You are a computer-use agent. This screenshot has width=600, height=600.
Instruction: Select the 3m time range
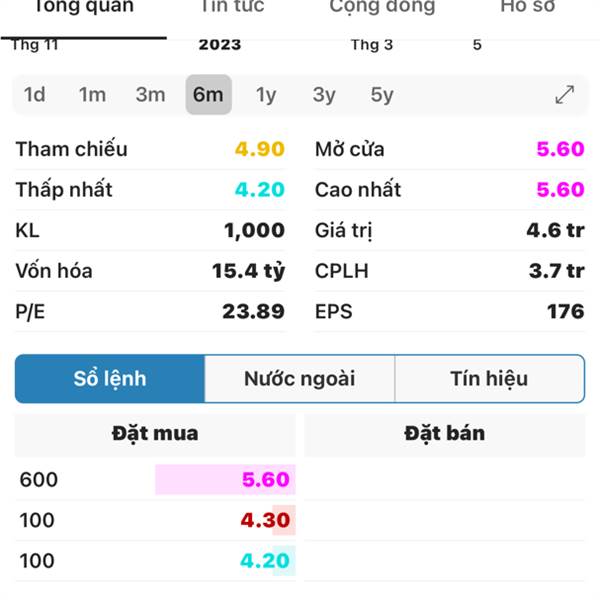coord(150,95)
